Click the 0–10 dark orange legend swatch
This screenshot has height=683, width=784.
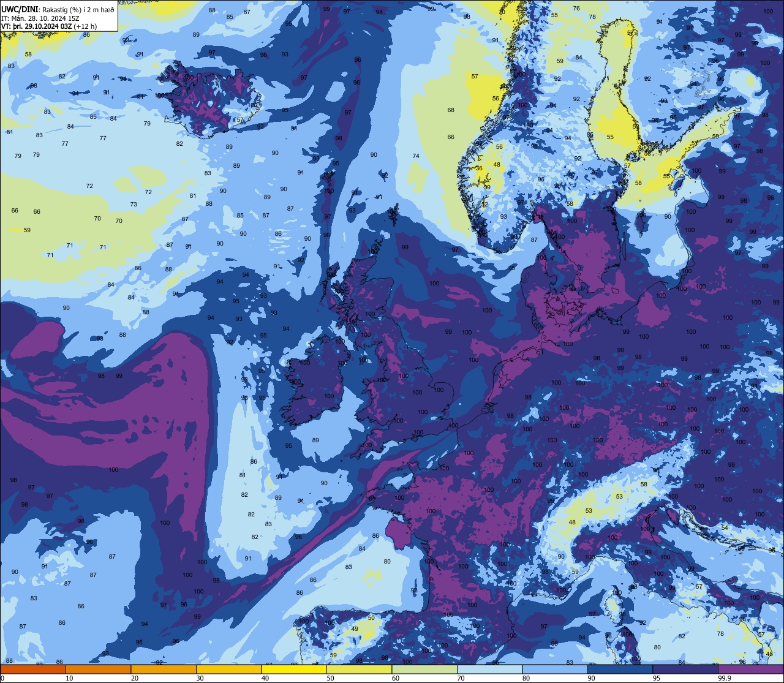click(33, 669)
